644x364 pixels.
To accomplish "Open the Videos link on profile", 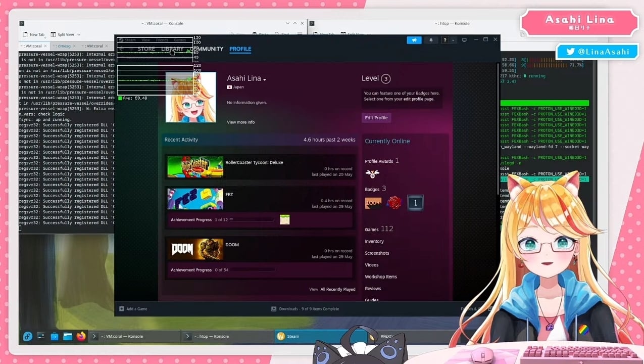I will pos(372,265).
